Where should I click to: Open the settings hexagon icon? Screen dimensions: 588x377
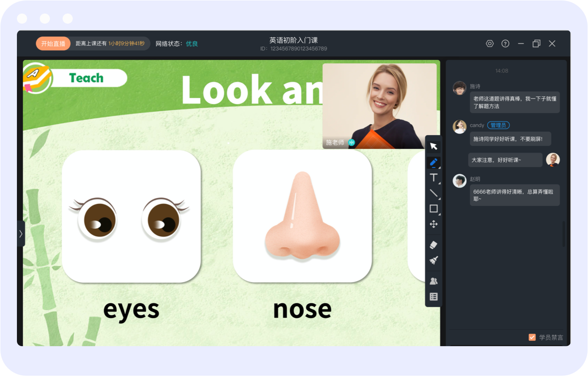490,44
